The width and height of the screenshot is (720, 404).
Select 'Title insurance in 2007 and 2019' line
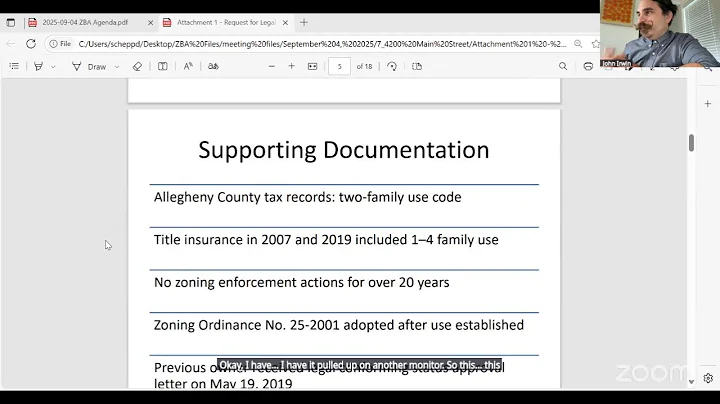326,240
